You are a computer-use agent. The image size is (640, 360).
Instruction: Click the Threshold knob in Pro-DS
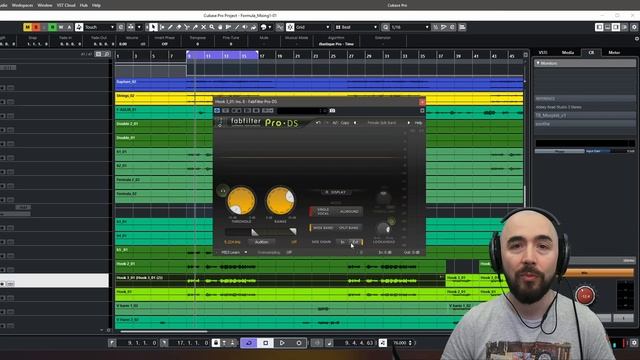pyautogui.click(x=241, y=200)
